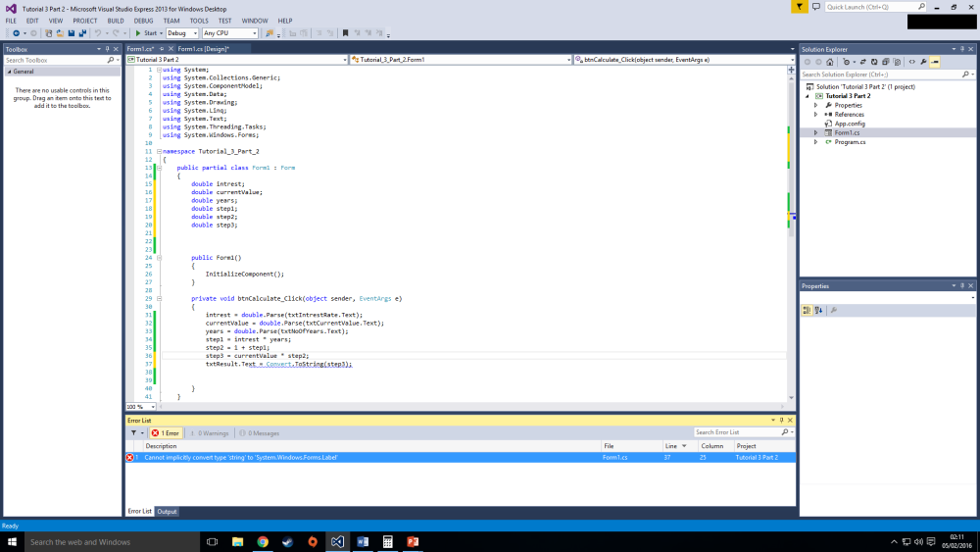Open the Any CPU platform dropdown
Screen dimensions: 980x552
pos(230,33)
